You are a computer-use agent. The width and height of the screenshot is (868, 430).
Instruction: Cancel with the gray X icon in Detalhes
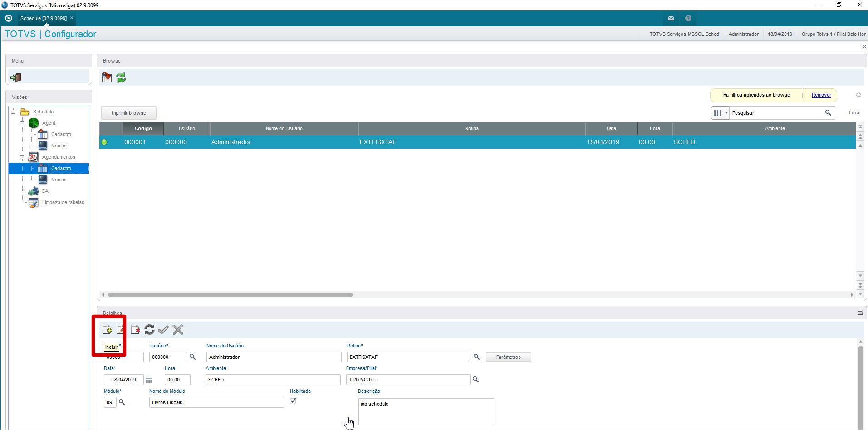pyautogui.click(x=178, y=330)
